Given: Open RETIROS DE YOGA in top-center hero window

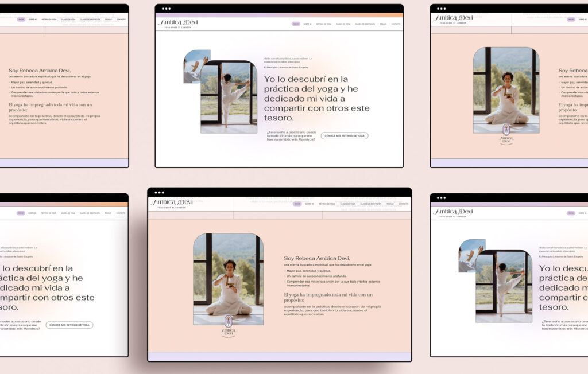Looking at the screenshot, I should pyautogui.click(x=324, y=24).
